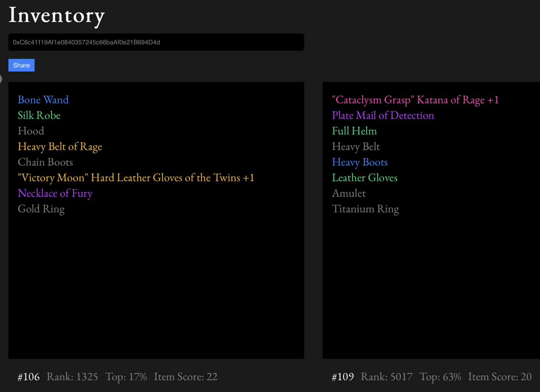Click the Silk Robe item

coord(39,115)
